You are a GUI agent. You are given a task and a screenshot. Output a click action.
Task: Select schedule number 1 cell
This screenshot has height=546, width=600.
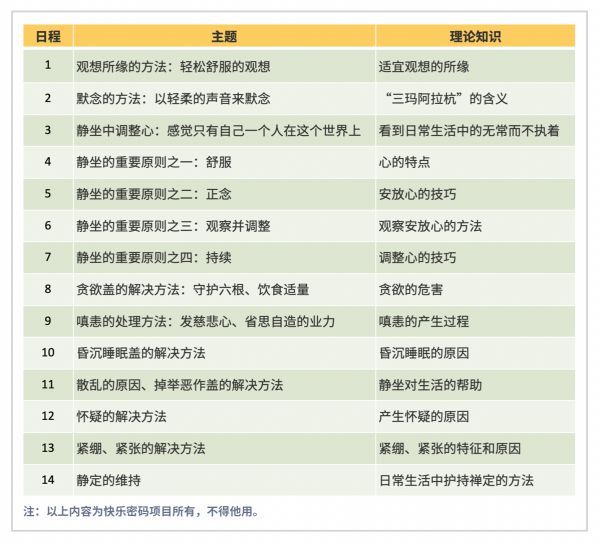[x=48, y=66]
